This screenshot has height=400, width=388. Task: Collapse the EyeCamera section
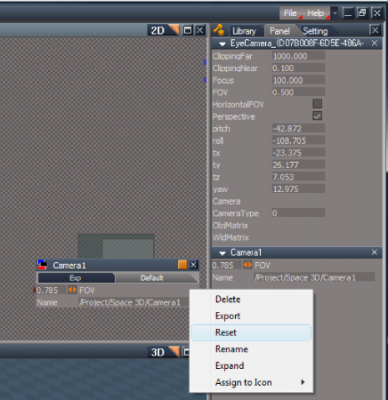point(222,44)
